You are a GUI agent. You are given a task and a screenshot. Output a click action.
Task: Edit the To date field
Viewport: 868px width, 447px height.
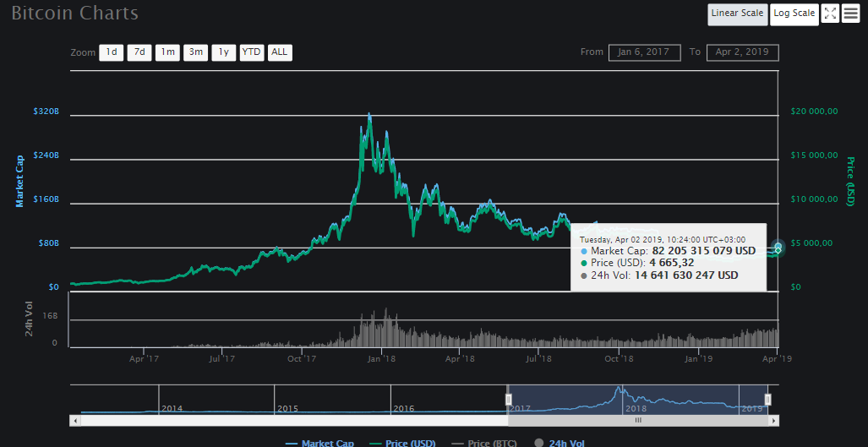(742, 52)
